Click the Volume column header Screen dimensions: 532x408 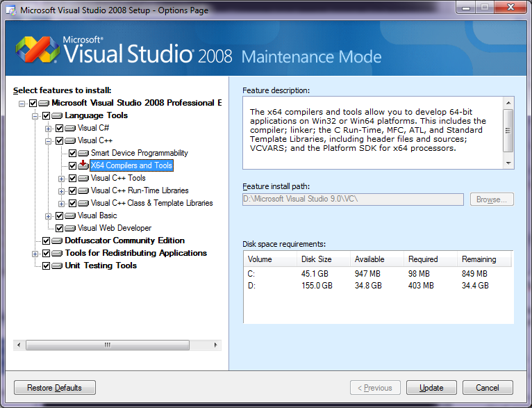coord(270,259)
